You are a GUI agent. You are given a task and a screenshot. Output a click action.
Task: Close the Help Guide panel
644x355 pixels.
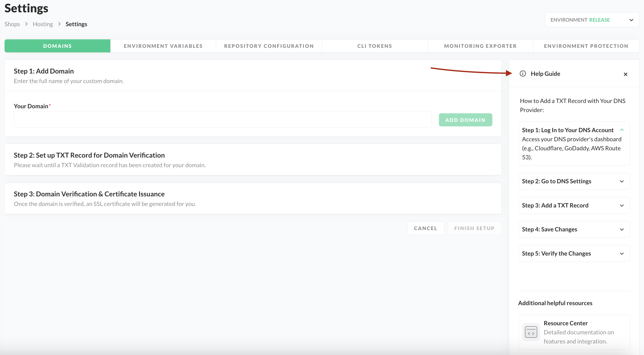(x=625, y=74)
